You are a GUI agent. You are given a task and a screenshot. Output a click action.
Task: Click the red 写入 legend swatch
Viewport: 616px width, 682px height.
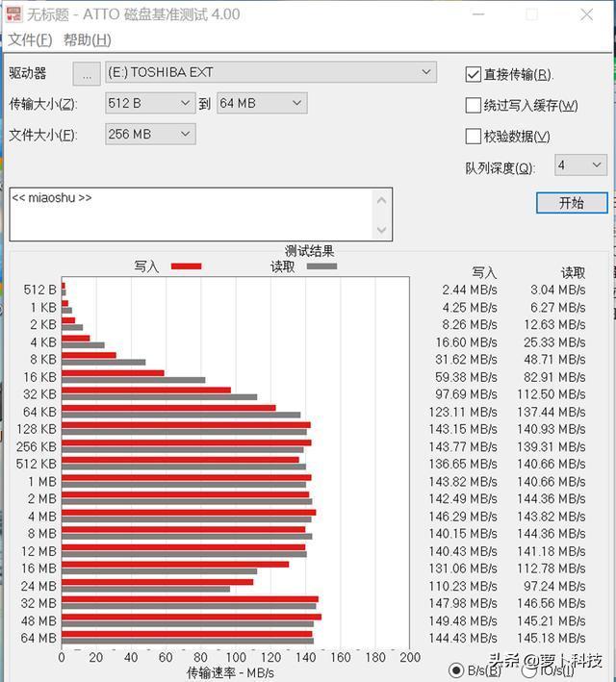tap(187, 266)
